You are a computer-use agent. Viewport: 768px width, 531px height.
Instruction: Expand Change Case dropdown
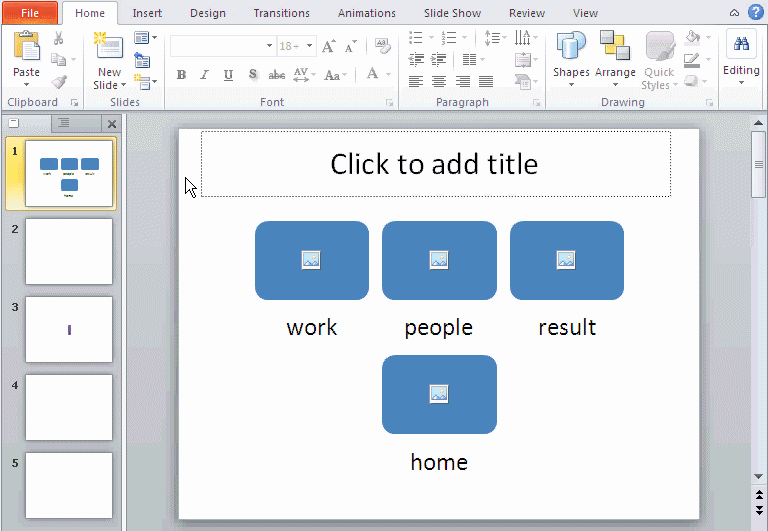(345, 75)
